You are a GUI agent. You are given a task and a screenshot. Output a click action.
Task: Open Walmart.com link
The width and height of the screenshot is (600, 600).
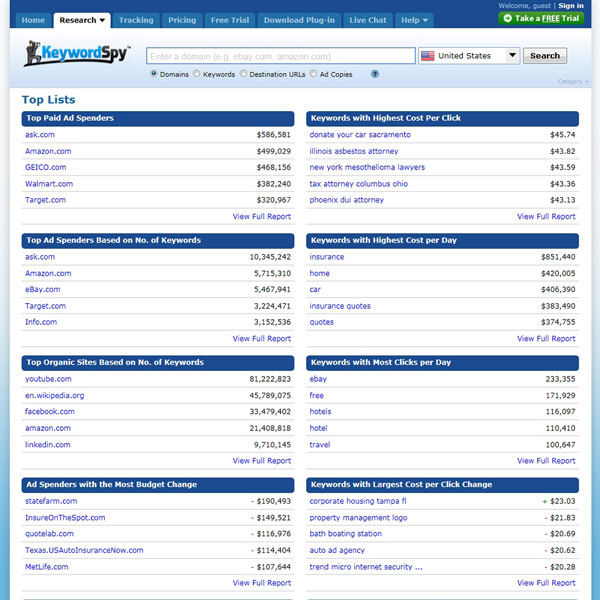pos(49,184)
